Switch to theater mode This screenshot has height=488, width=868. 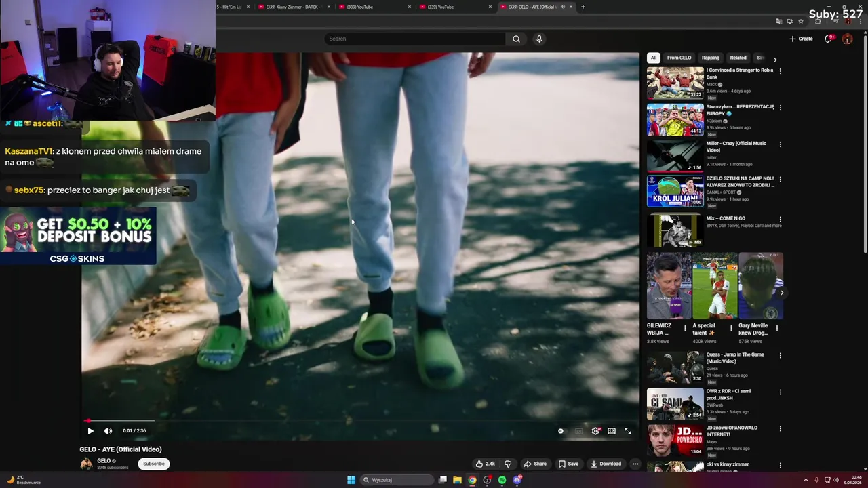pyautogui.click(x=612, y=431)
